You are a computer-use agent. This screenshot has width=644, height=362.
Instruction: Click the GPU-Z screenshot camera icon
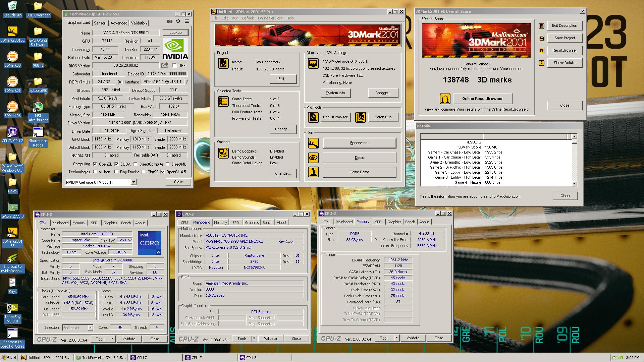(170, 21)
